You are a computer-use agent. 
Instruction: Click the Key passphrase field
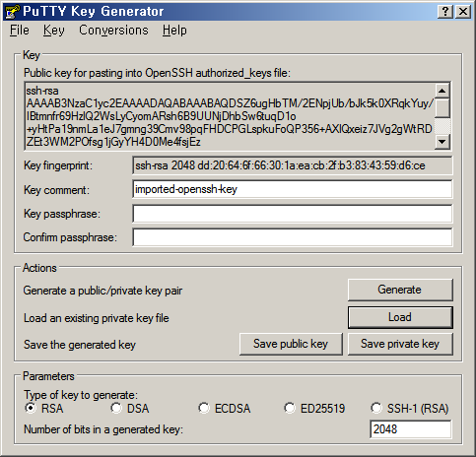click(292, 214)
